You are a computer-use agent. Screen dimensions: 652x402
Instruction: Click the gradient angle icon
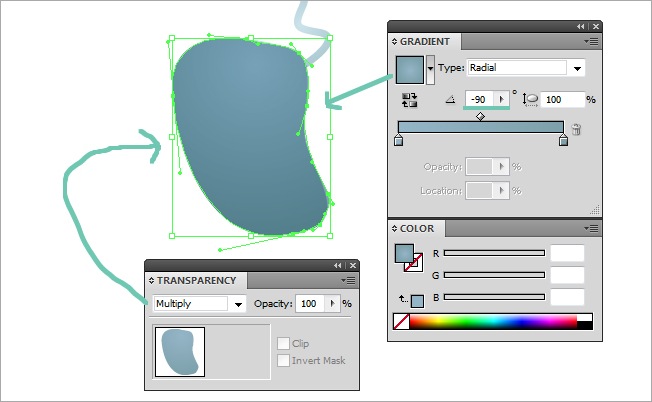point(450,99)
